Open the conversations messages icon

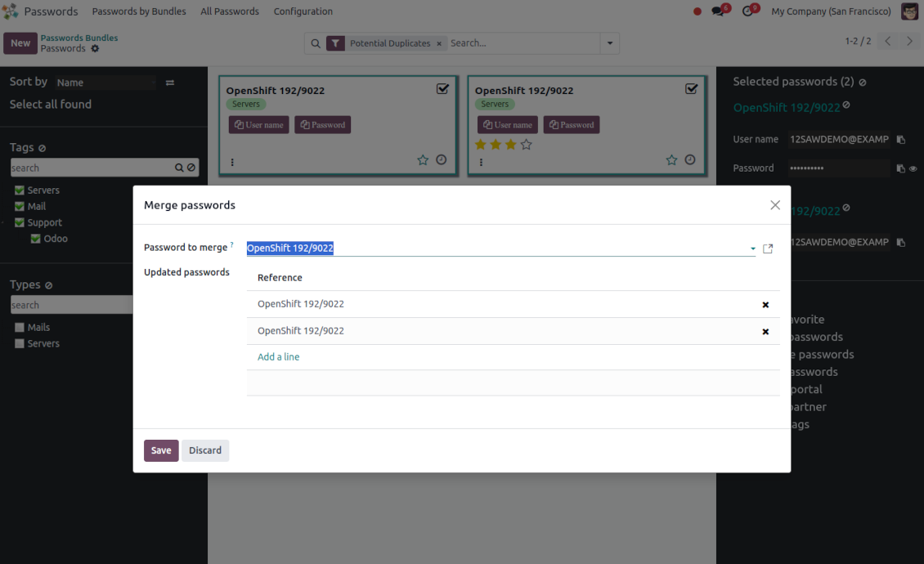point(718,11)
